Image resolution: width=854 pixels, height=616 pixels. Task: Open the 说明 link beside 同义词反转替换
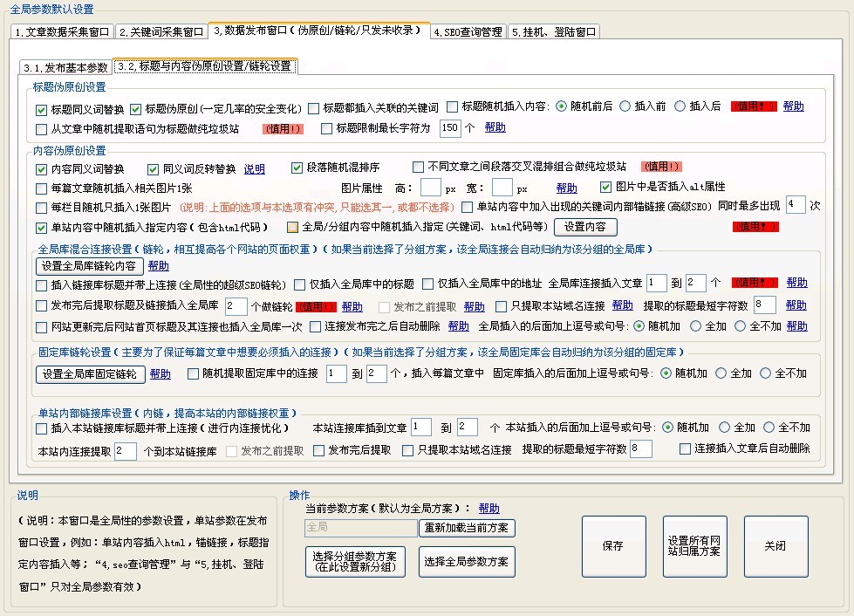click(x=254, y=168)
